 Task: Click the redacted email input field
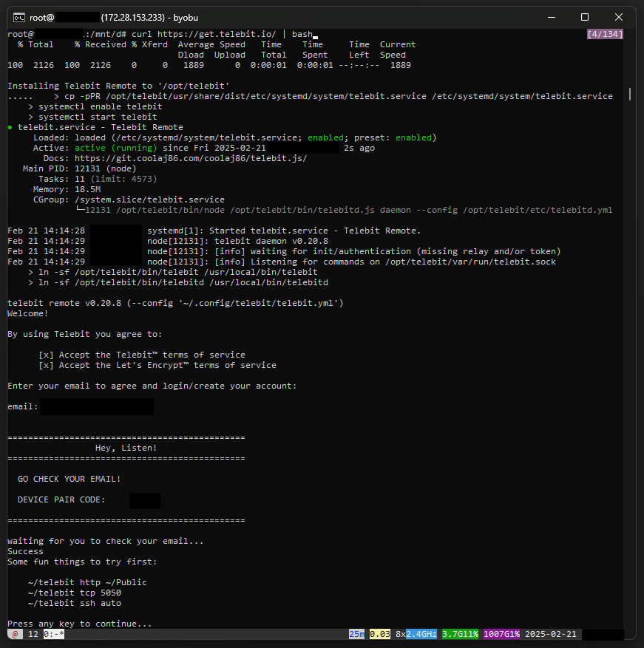pos(97,406)
